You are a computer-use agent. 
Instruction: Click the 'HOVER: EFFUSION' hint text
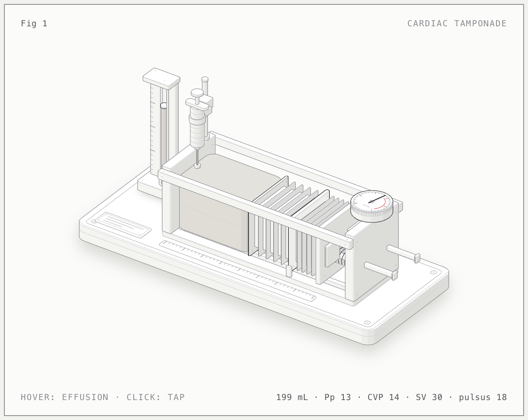point(65,397)
